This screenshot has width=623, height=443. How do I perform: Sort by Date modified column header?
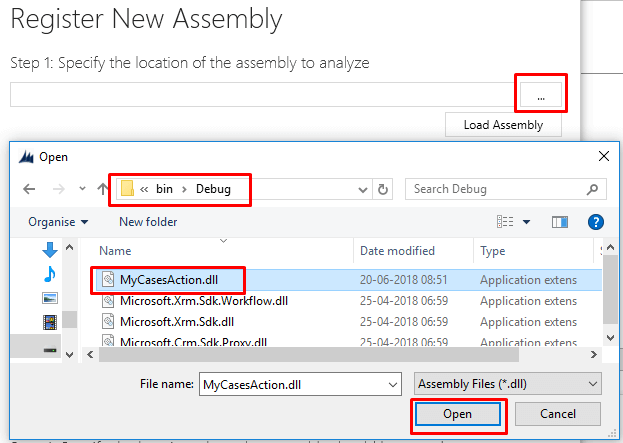tap(397, 251)
